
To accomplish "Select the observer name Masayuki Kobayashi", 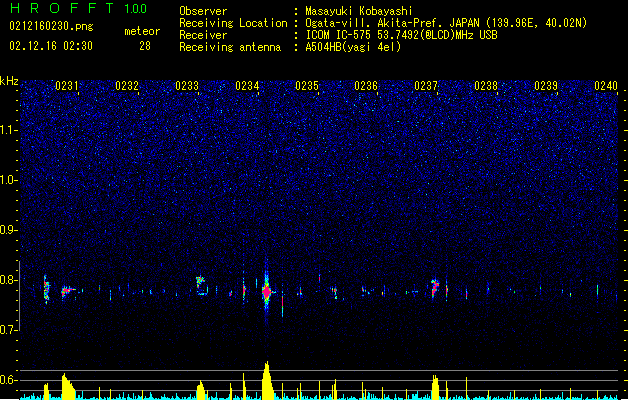I will [359, 11].
